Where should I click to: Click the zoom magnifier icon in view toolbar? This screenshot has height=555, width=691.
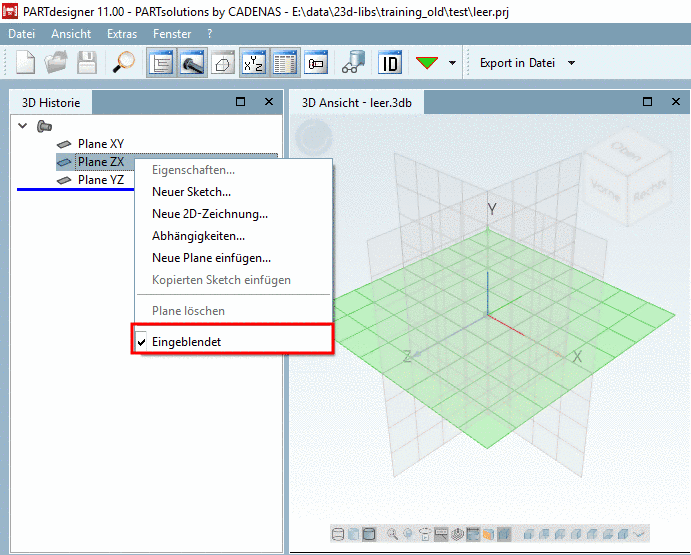click(392, 534)
